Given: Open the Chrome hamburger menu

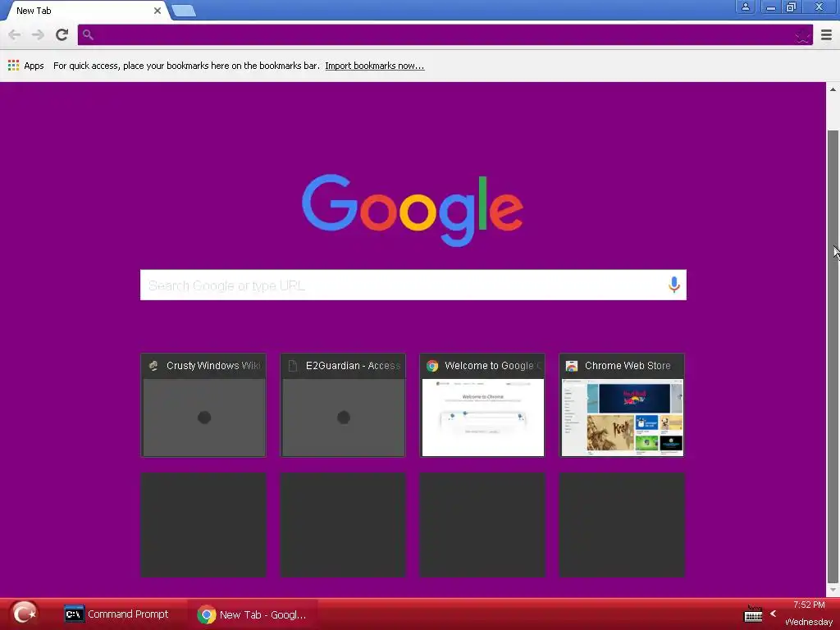Looking at the screenshot, I should click(826, 35).
